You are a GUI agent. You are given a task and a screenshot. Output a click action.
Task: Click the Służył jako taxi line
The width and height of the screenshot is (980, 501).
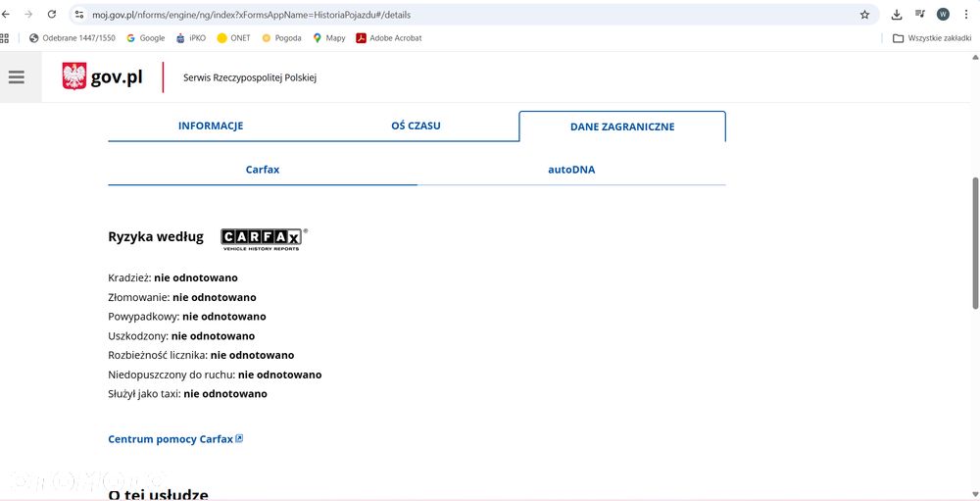point(187,394)
